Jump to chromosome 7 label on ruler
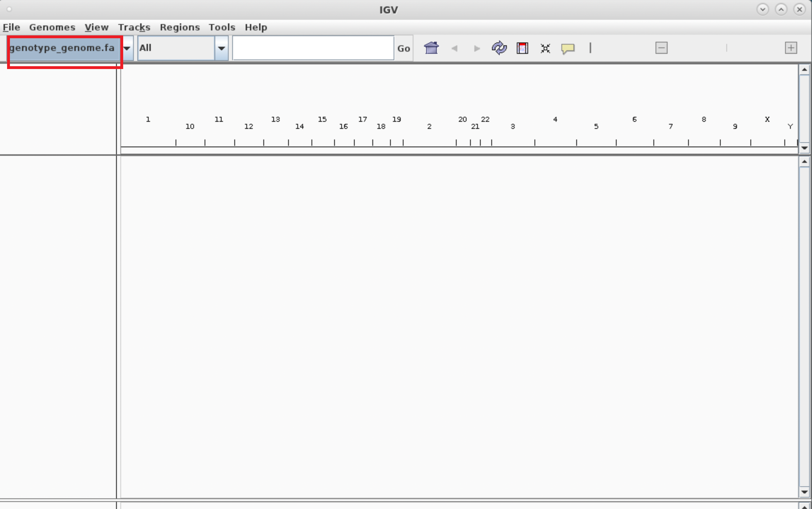812x509 pixels. pyautogui.click(x=671, y=126)
